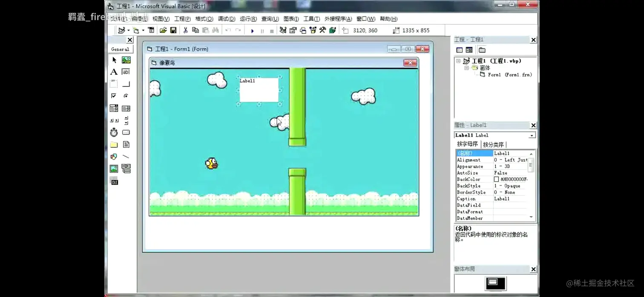Click the Label1 control on the form
The image size is (644, 297).
point(259,90)
